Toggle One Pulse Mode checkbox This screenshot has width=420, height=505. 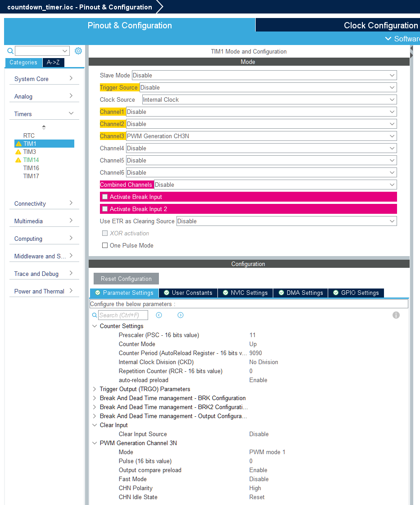pos(105,246)
